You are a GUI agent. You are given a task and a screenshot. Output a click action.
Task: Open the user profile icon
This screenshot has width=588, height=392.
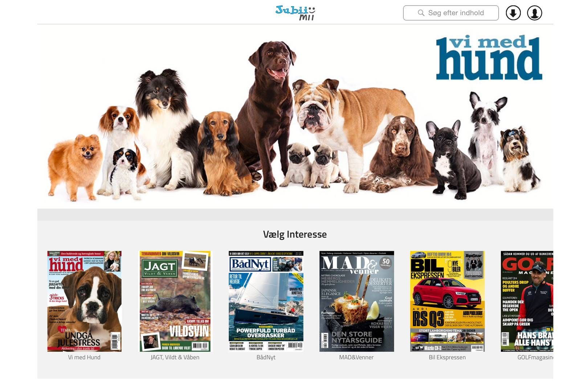[534, 13]
